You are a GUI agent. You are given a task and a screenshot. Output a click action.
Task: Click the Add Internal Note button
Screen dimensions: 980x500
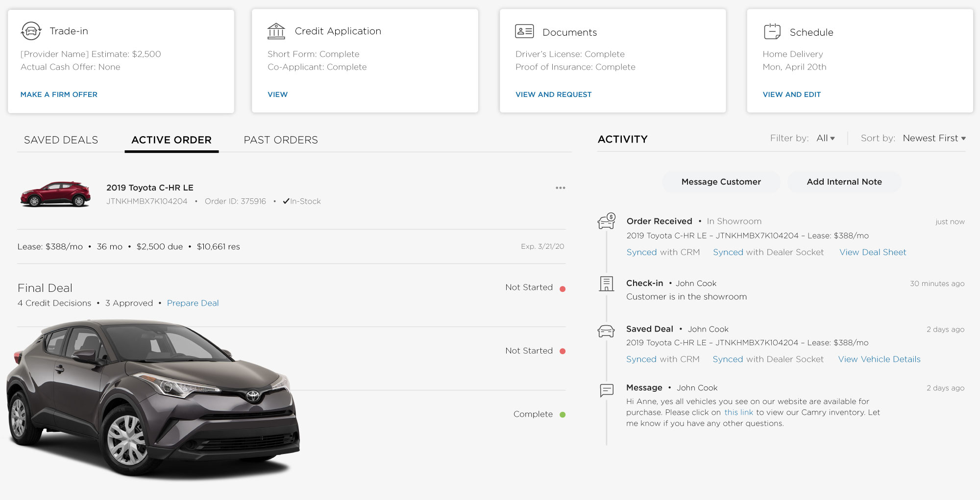pyautogui.click(x=844, y=182)
